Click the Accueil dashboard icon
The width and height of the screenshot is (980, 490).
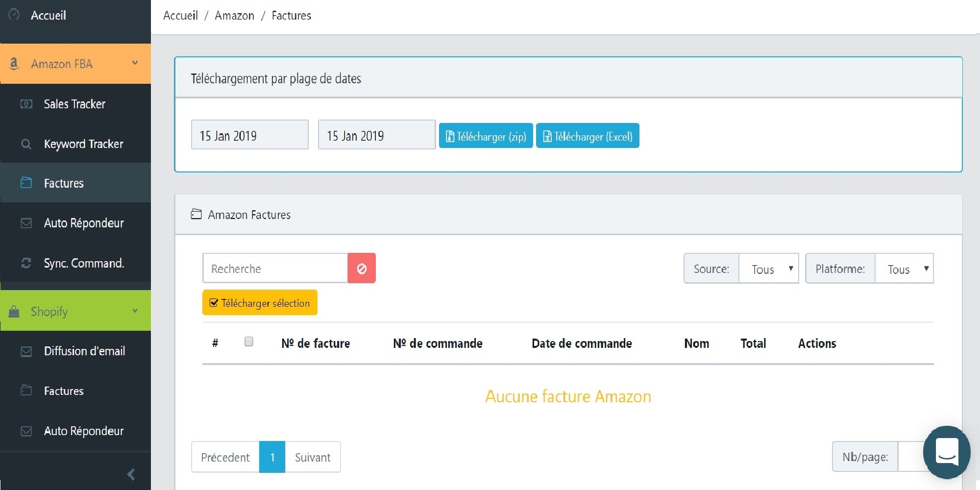coord(14,15)
